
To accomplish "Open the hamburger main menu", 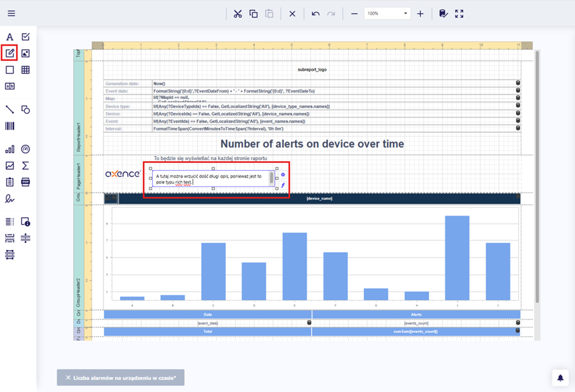I will [x=11, y=14].
